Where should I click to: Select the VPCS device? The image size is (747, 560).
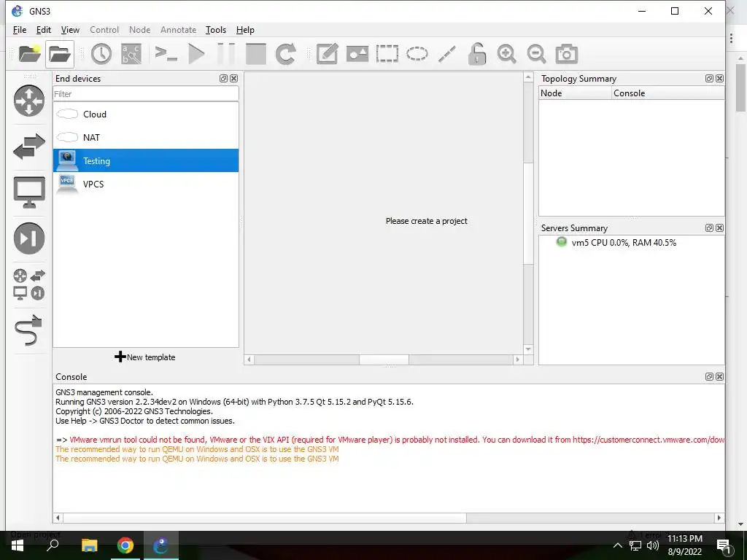(146, 184)
